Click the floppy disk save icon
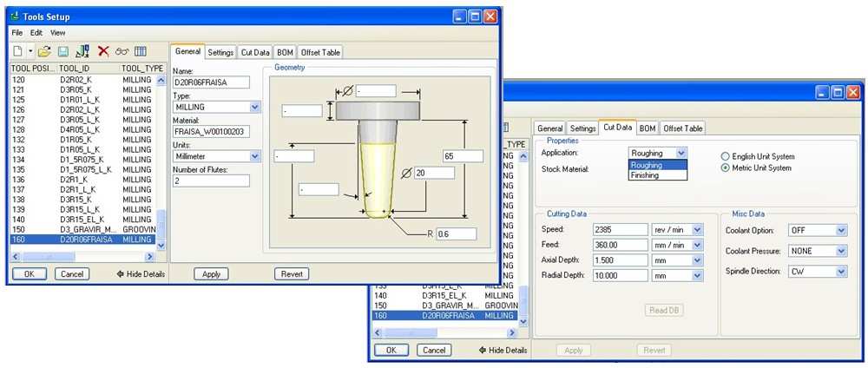The width and height of the screenshot is (868, 368). click(x=63, y=51)
